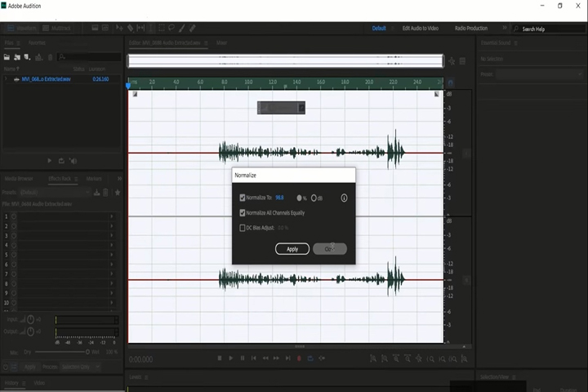
Task: Uncheck the Normalize To checkbox
Action: 243,198
